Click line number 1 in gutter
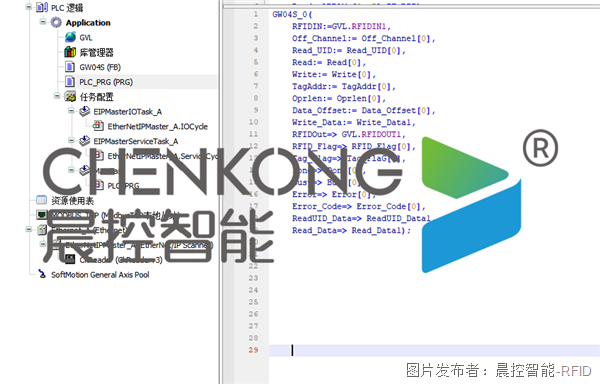Image resolution: width=600 pixels, height=384 pixels. (x=256, y=14)
